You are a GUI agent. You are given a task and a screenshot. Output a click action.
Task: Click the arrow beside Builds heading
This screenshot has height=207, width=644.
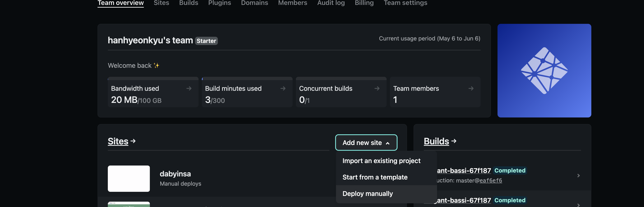[x=454, y=141]
